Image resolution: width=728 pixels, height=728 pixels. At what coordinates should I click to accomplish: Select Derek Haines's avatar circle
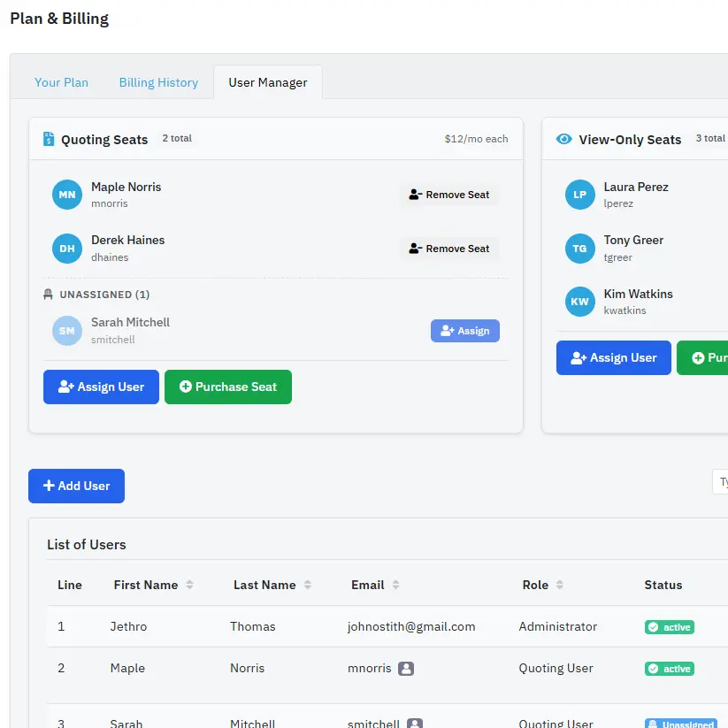click(66, 248)
